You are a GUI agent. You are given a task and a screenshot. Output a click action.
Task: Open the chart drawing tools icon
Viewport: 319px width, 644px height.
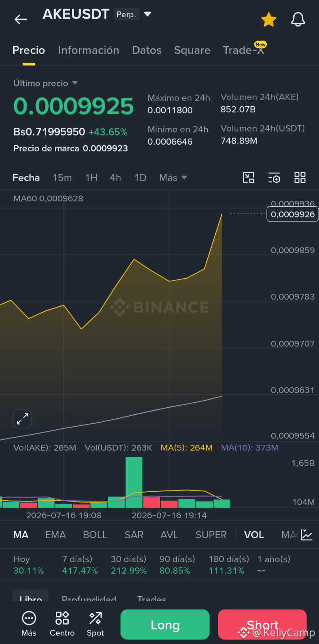coord(249,177)
